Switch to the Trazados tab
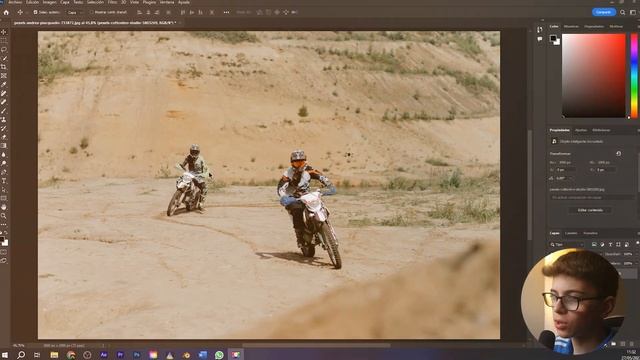 click(x=590, y=233)
